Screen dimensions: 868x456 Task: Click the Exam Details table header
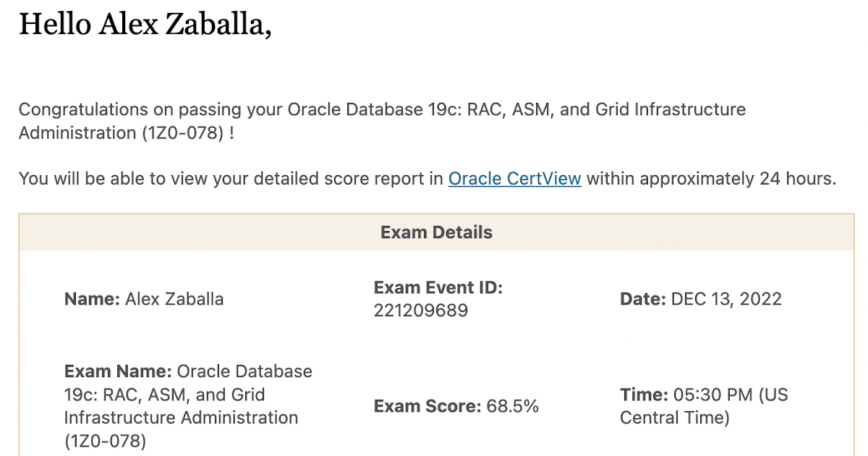click(x=436, y=232)
